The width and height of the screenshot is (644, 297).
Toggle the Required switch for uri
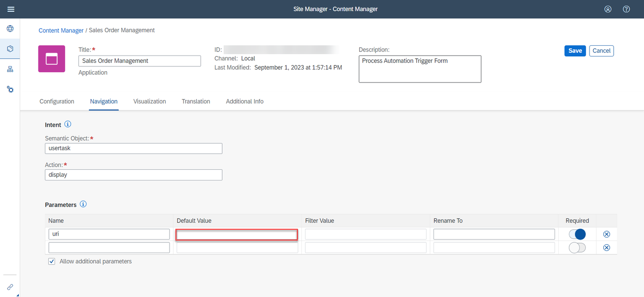click(577, 234)
